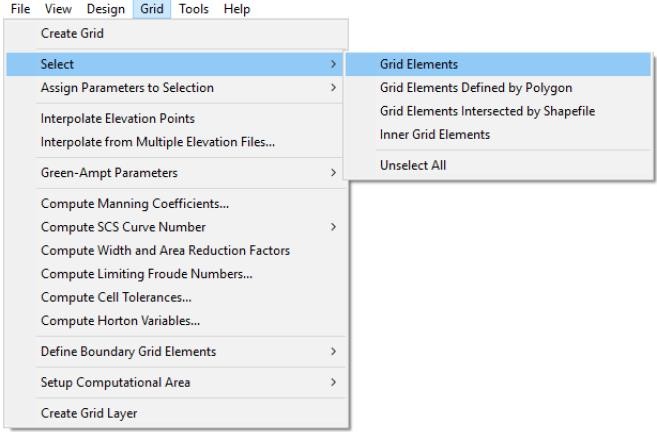Viewport: 657px width, 432px height.
Task: Open the Design menu
Action: pos(106,9)
